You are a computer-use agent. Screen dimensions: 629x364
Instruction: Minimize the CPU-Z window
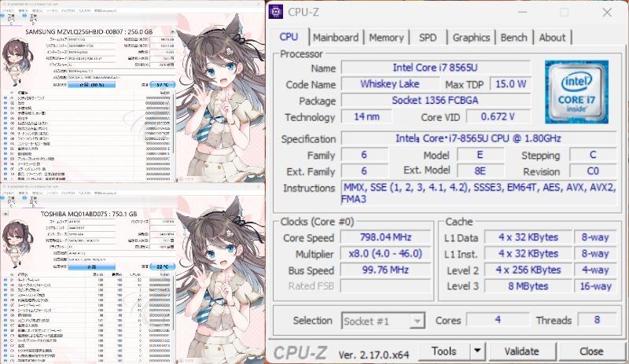point(522,13)
